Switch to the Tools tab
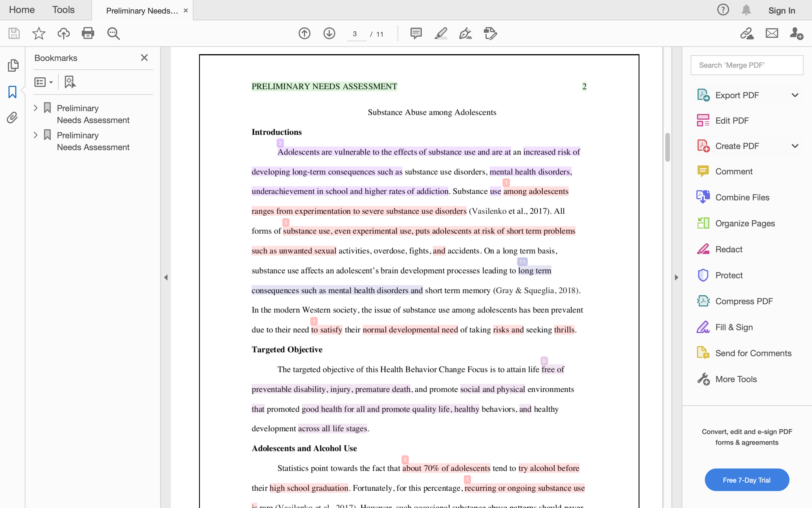The height and width of the screenshot is (508, 812). click(63, 10)
